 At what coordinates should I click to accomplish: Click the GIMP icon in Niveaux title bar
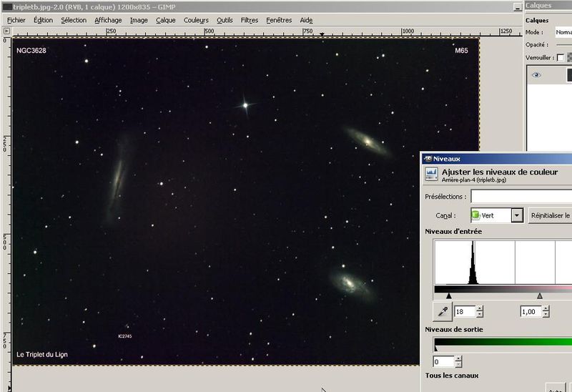(x=428, y=159)
